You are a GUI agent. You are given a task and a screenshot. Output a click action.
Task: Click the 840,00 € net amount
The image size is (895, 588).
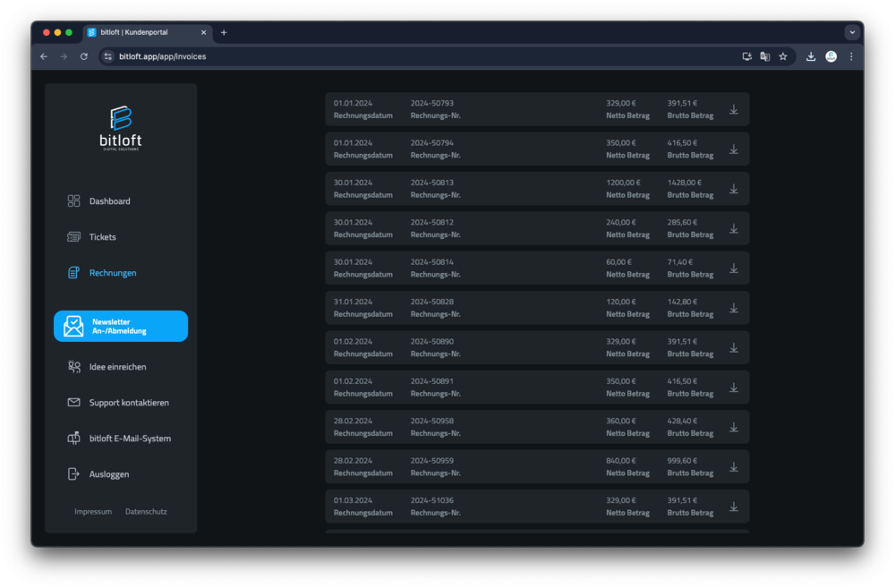pyautogui.click(x=621, y=461)
